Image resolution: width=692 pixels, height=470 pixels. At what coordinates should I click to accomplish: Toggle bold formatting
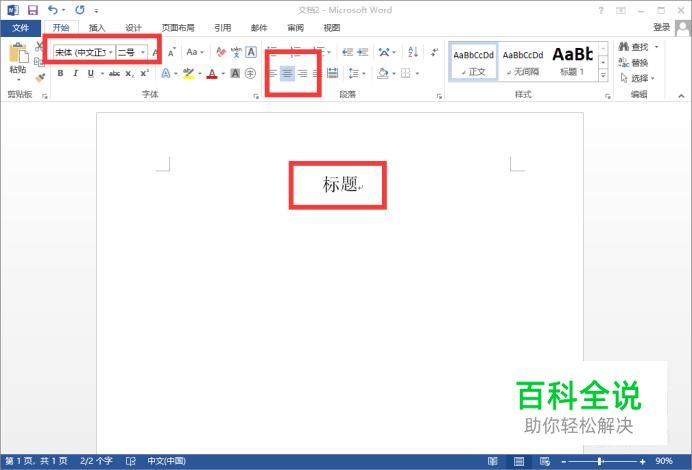click(x=60, y=73)
